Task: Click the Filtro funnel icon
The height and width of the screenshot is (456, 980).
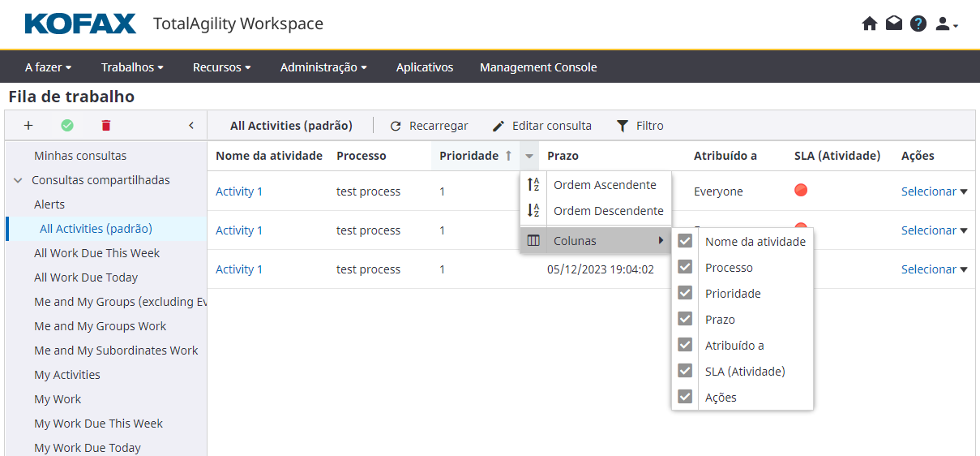Action: point(623,126)
